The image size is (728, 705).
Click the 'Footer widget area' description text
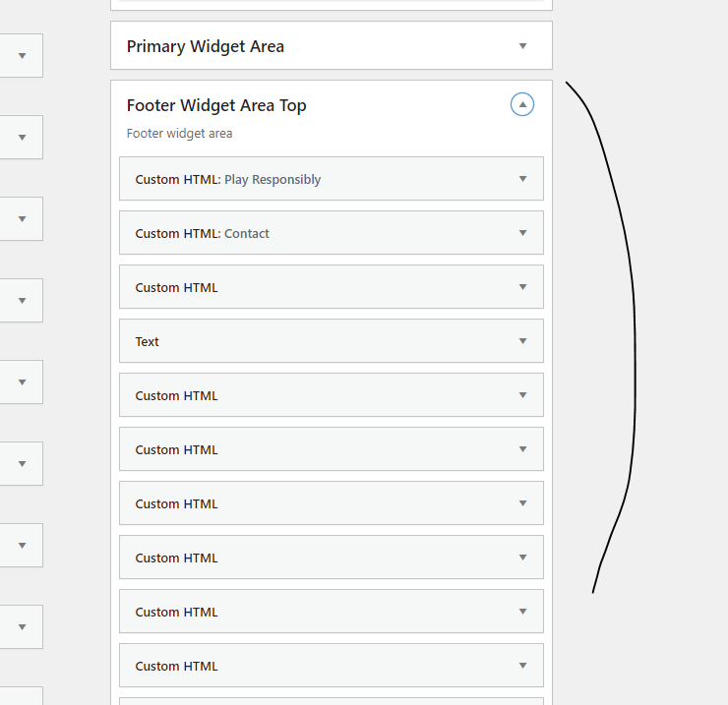pyautogui.click(x=180, y=133)
